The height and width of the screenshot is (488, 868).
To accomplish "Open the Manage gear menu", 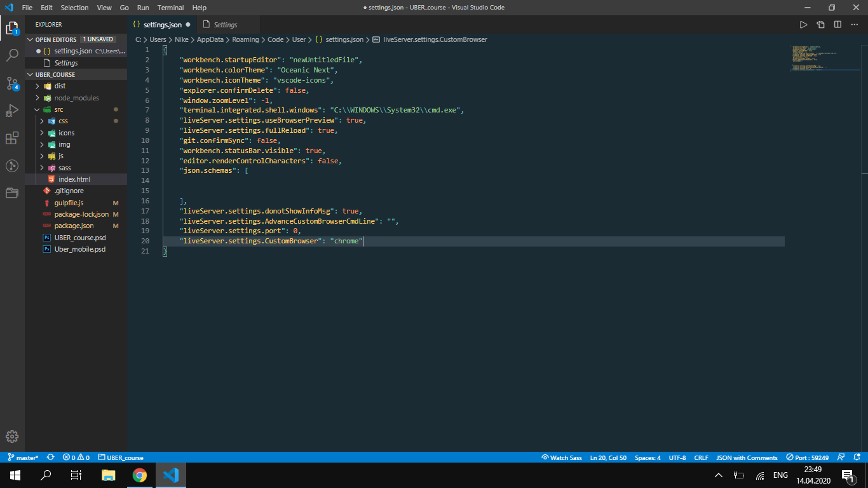I will [x=12, y=437].
